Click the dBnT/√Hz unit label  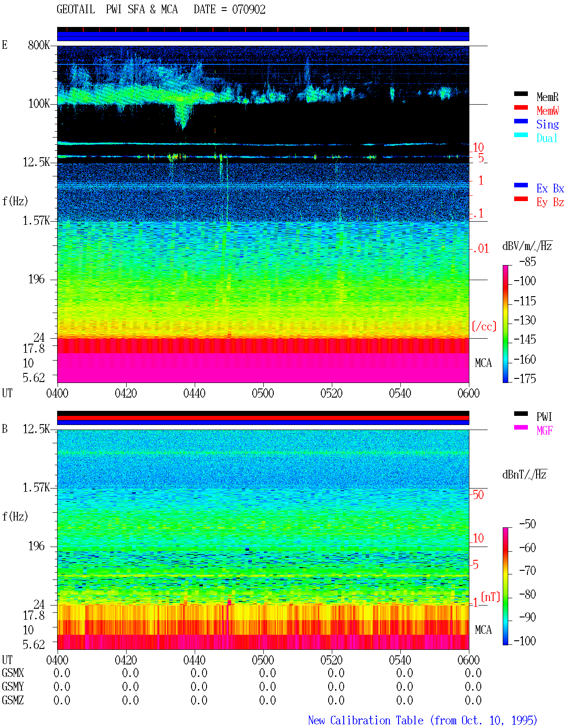click(x=525, y=474)
